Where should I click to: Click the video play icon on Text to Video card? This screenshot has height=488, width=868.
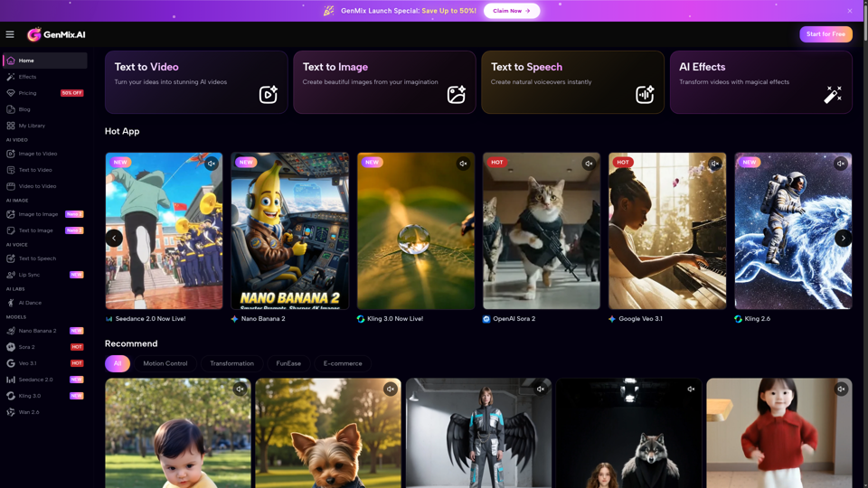(269, 95)
